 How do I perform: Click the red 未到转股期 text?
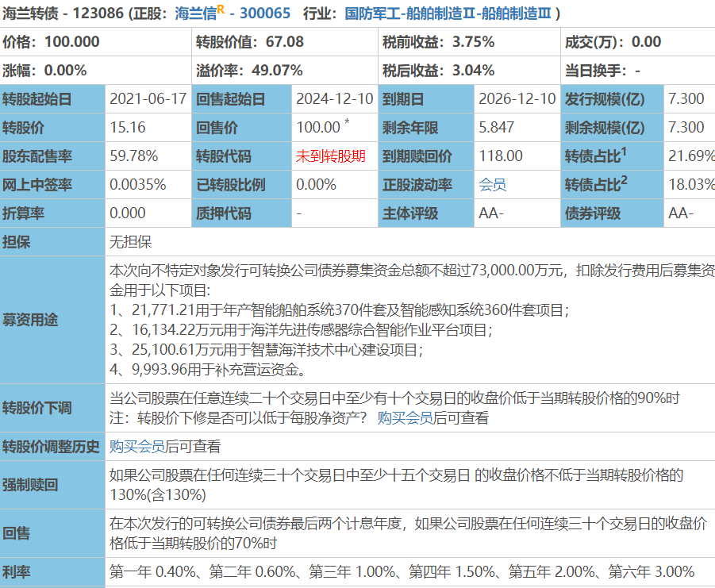331,156
